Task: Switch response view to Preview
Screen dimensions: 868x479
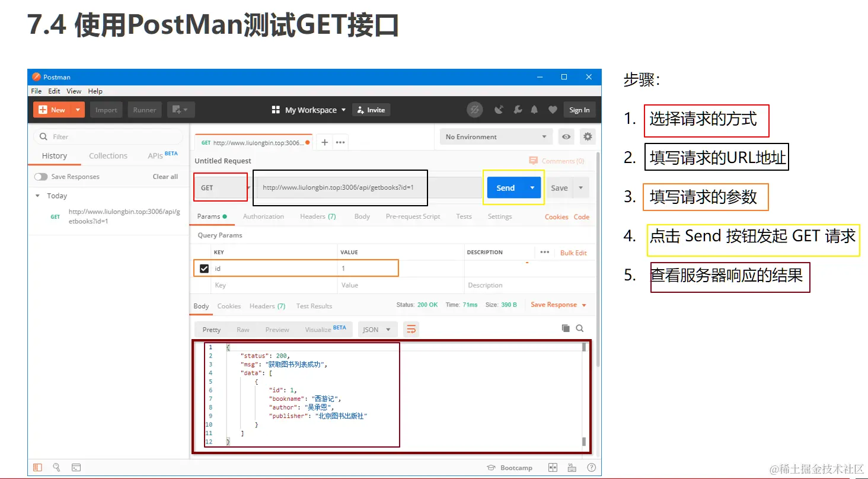Action: tap(277, 330)
